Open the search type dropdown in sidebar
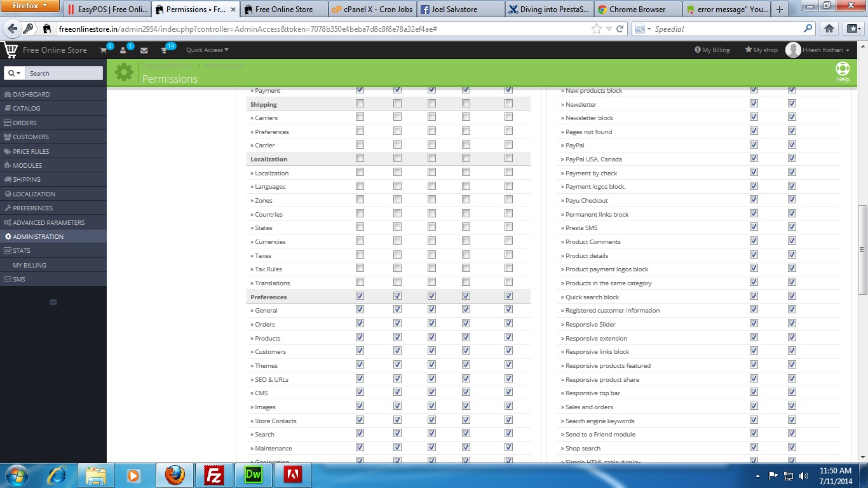 click(14, 73)
